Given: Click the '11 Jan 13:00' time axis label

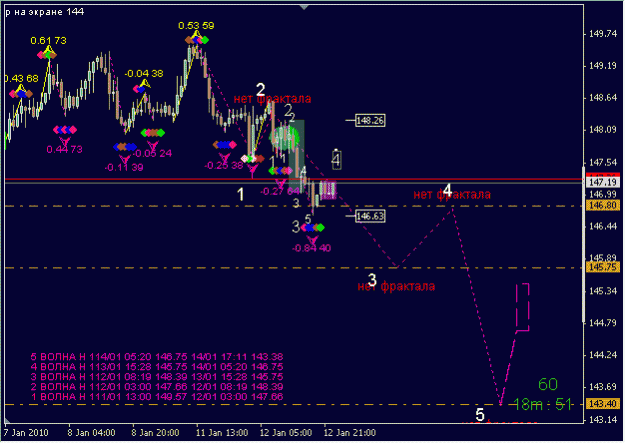Looking at the screenshot, I should point(222,433).
